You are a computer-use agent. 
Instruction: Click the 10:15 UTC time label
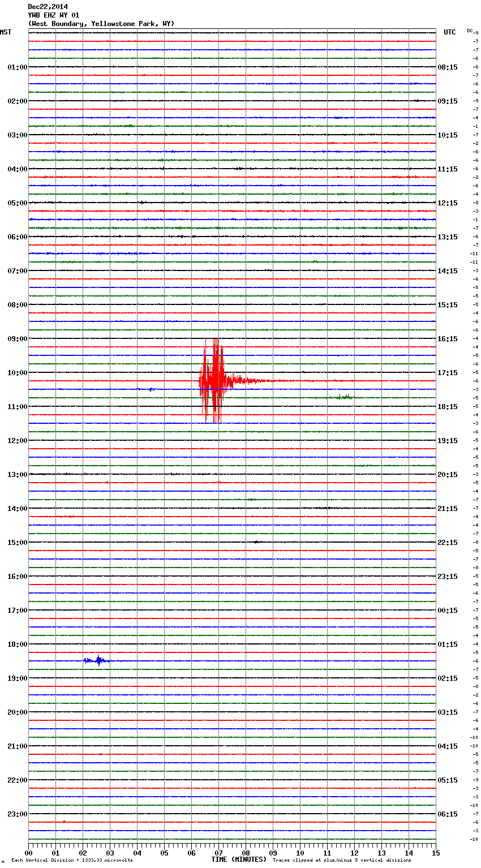coord(448,135)
